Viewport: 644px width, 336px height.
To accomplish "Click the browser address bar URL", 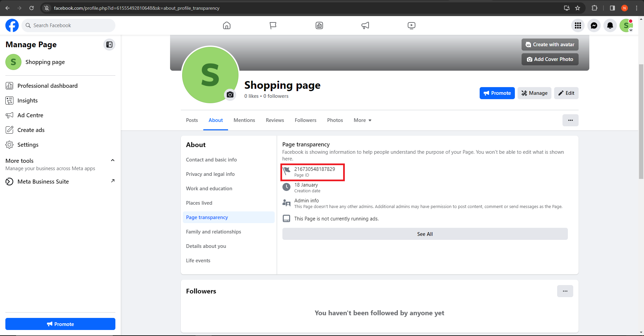I will (137, 8).
